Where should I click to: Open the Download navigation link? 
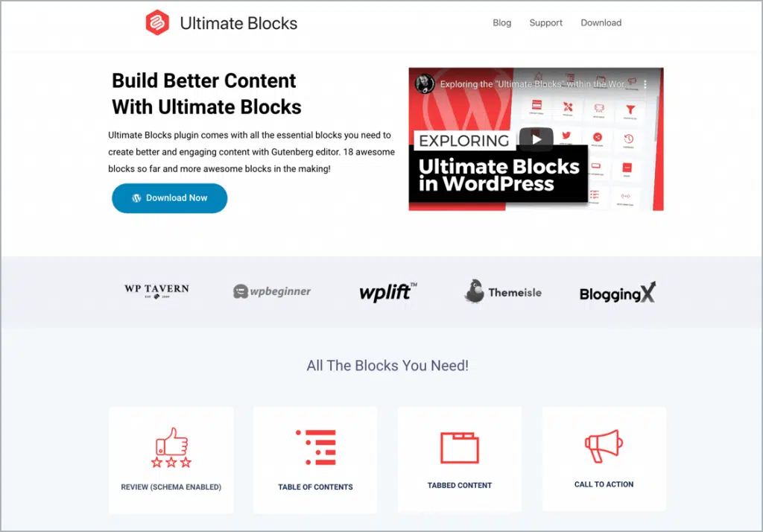click(601, 23)
